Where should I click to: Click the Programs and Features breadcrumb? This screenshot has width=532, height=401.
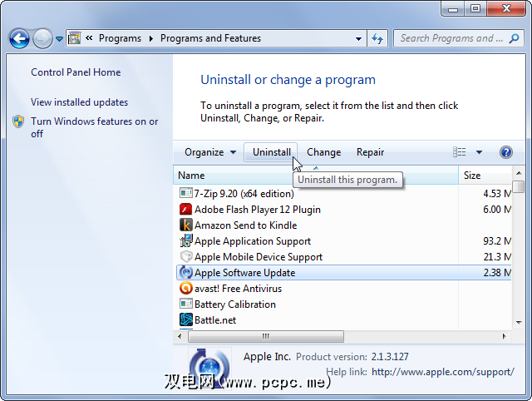point(210,38)
